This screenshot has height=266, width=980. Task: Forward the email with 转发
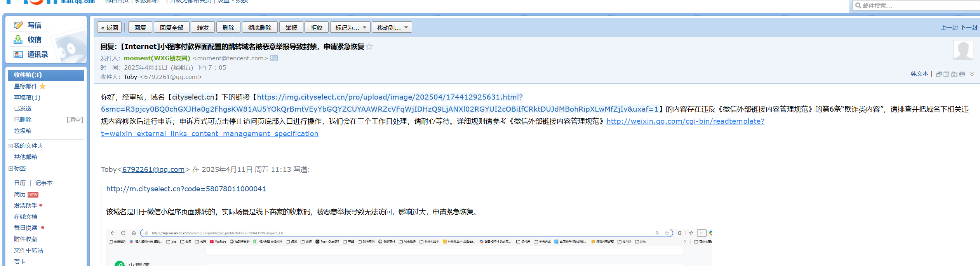click(203, 28)
